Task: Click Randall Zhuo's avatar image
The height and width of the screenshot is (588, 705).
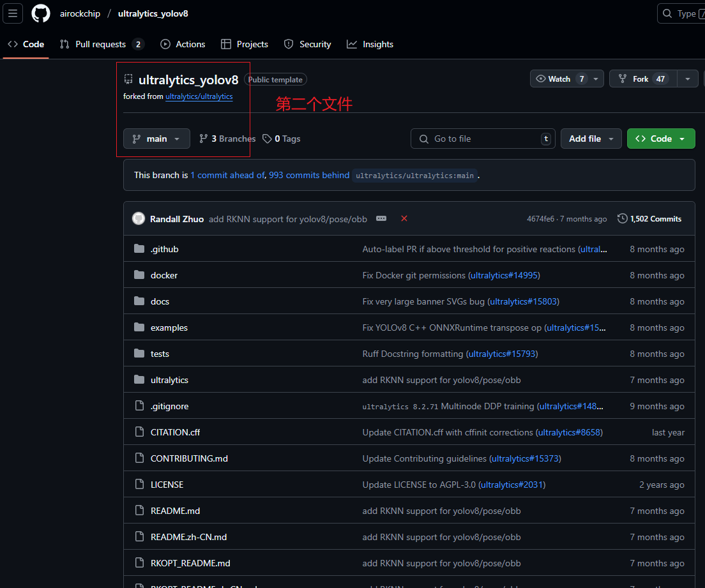Action: pos(139,218)
